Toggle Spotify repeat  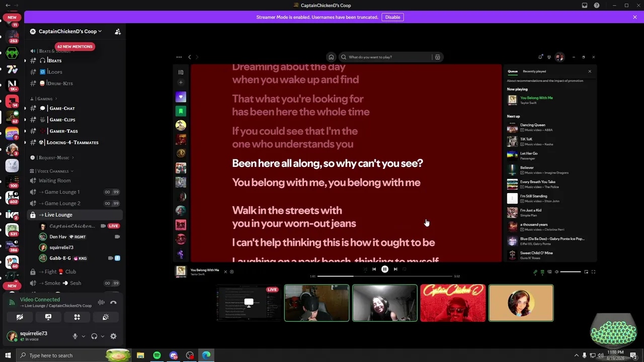(x=405, y=269)
